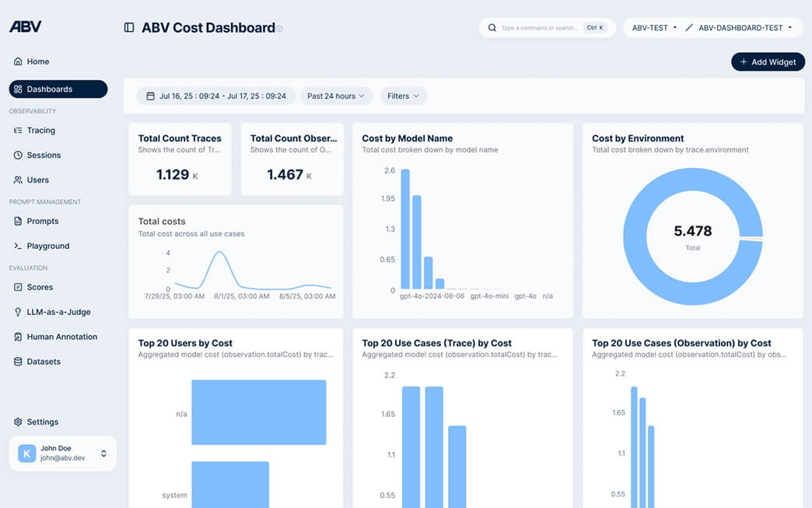Click the Datasets database icon
812x508 pixels.
click(18, 362)
